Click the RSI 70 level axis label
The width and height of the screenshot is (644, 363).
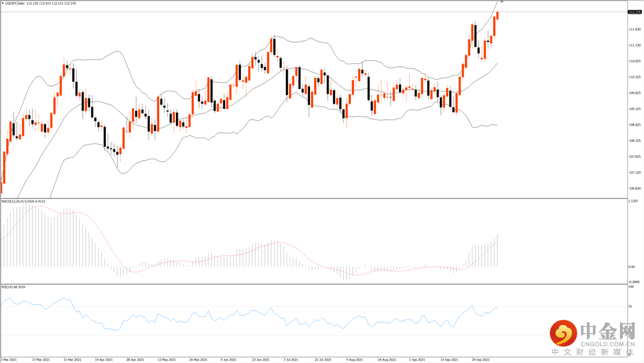click(x=630, y=307)
